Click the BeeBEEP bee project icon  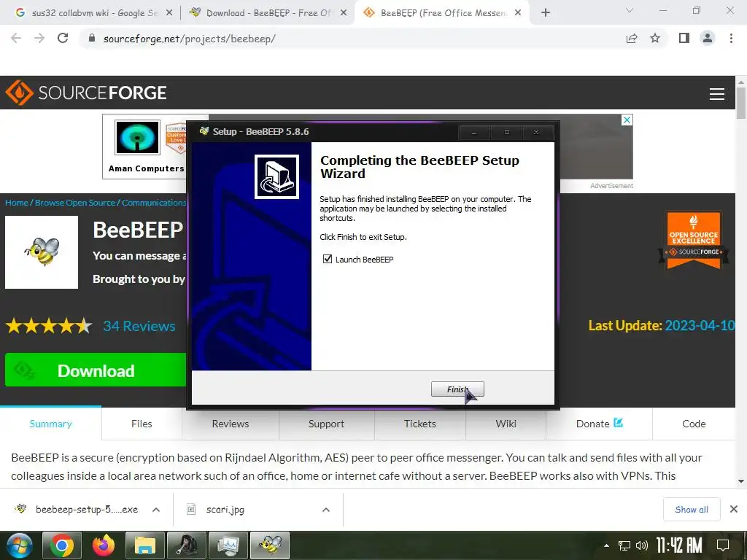[x=42, y=252]
